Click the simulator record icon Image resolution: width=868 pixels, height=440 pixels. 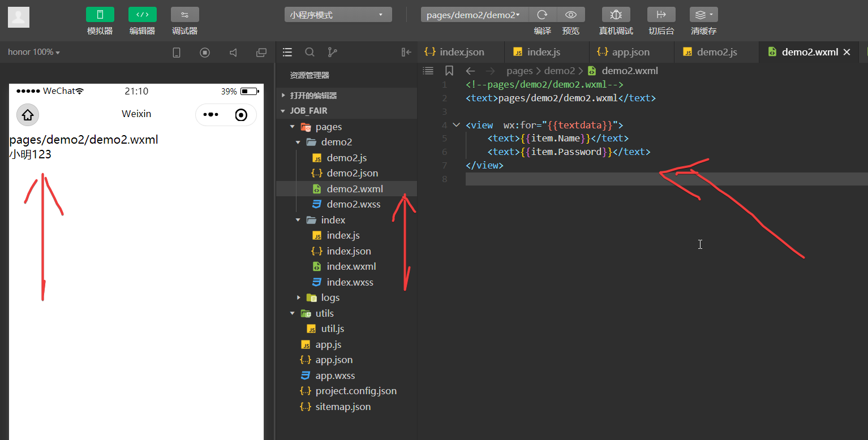pos(205,53)
